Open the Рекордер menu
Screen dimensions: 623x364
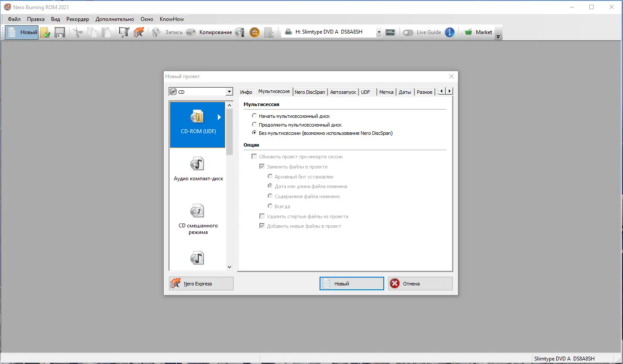77,19
